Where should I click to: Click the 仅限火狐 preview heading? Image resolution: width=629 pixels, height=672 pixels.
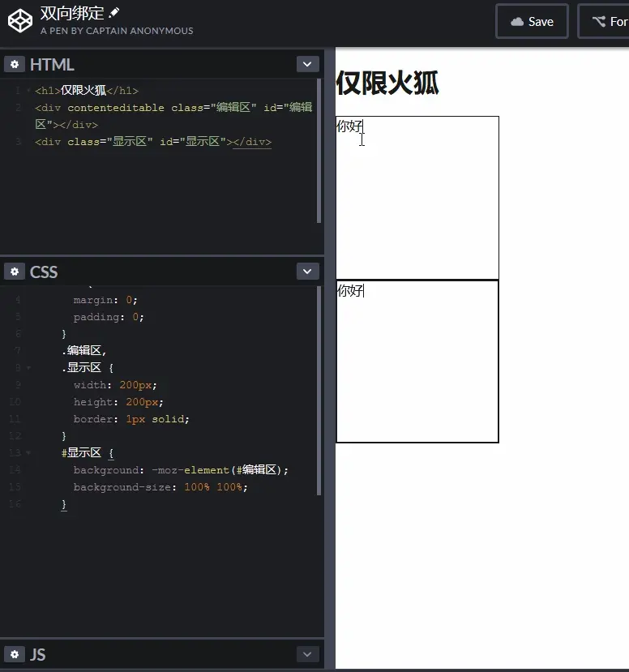tap(387, 83)
